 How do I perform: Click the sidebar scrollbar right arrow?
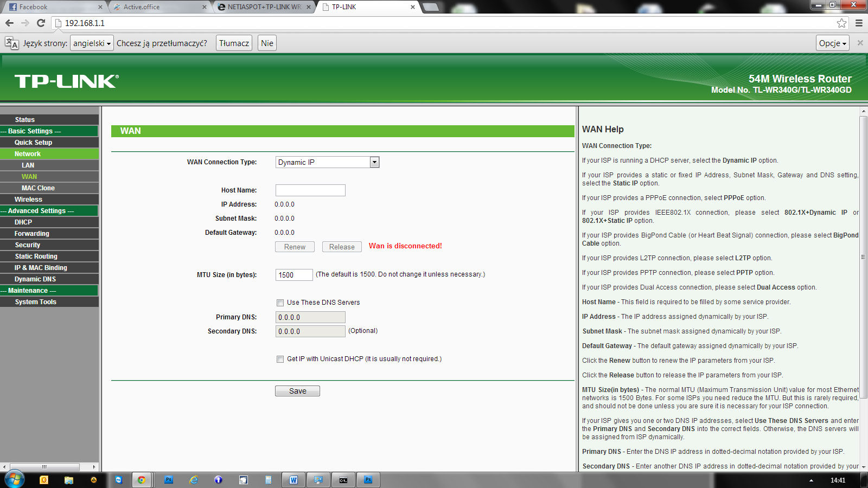tap(94, 467)
